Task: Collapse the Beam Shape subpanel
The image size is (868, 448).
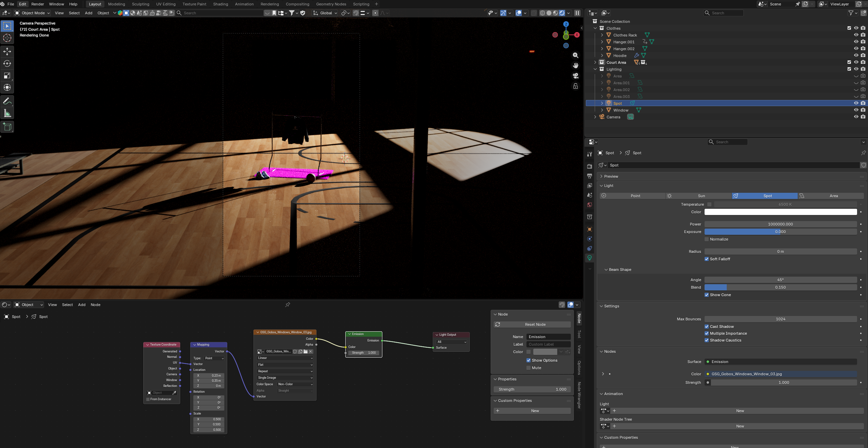Action: [x=606, y=270]
